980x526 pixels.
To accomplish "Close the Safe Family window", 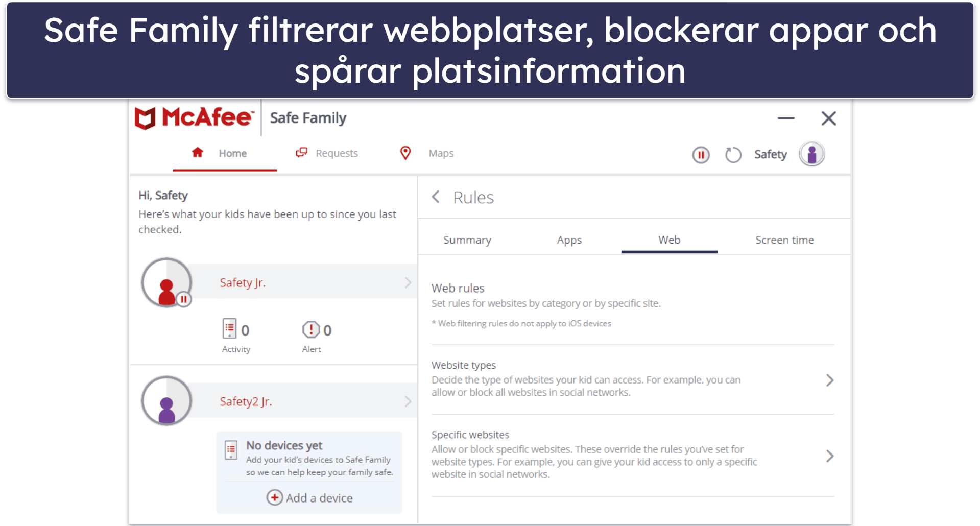I will click(829, 118).
